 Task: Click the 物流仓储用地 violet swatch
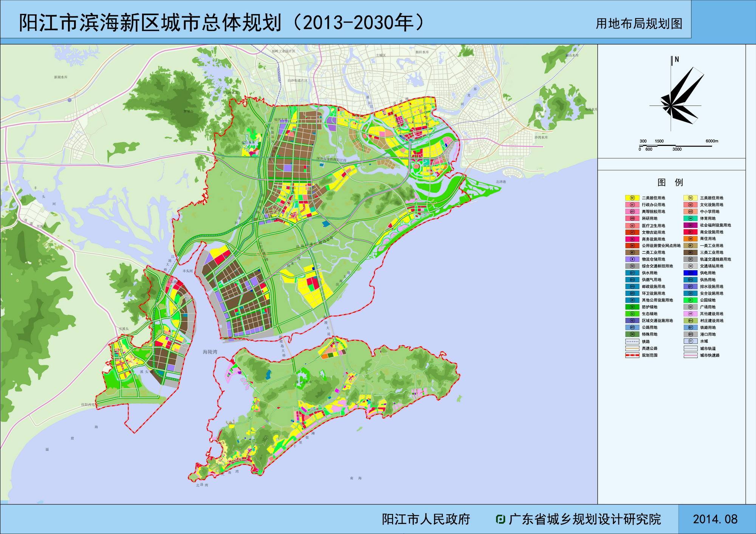click(x=632, y=259)
